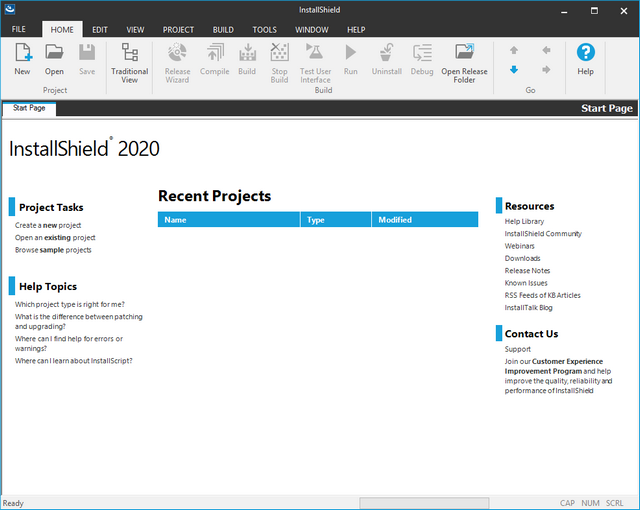Screen dimensions: 640x510
Task: Click the blue down arrow in Go group
Action: click(514, 70)
